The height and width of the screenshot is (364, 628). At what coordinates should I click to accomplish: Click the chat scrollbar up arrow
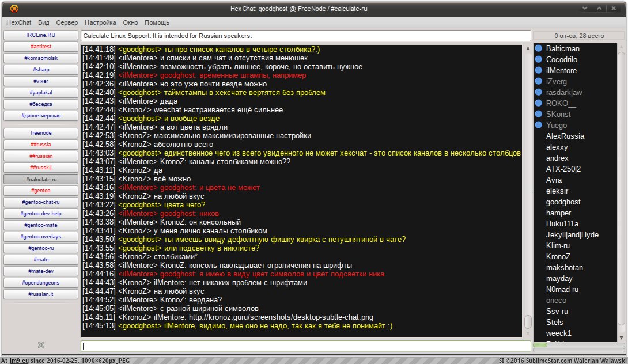528,48
